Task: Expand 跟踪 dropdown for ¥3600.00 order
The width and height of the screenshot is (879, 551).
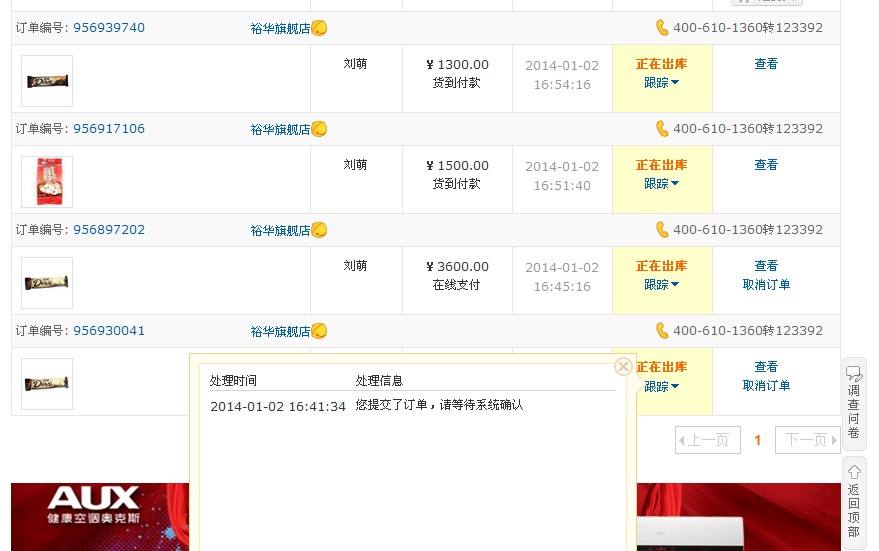Action: tap(661, 284)
